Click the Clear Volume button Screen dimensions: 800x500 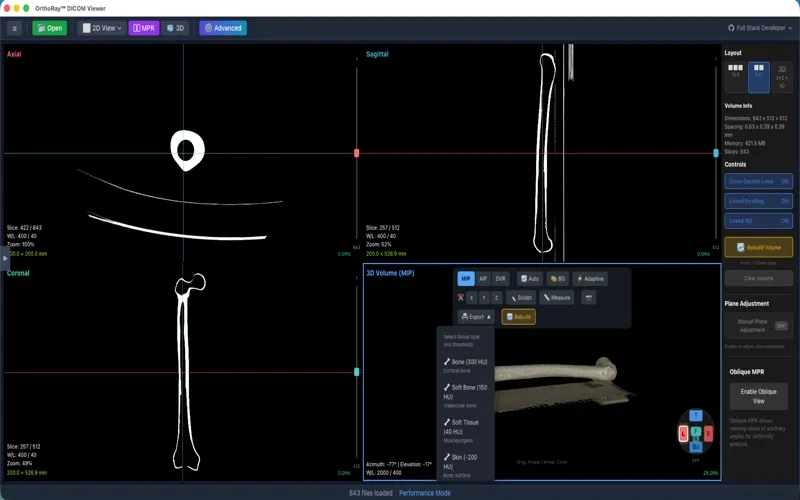click(x=758, y=279)
